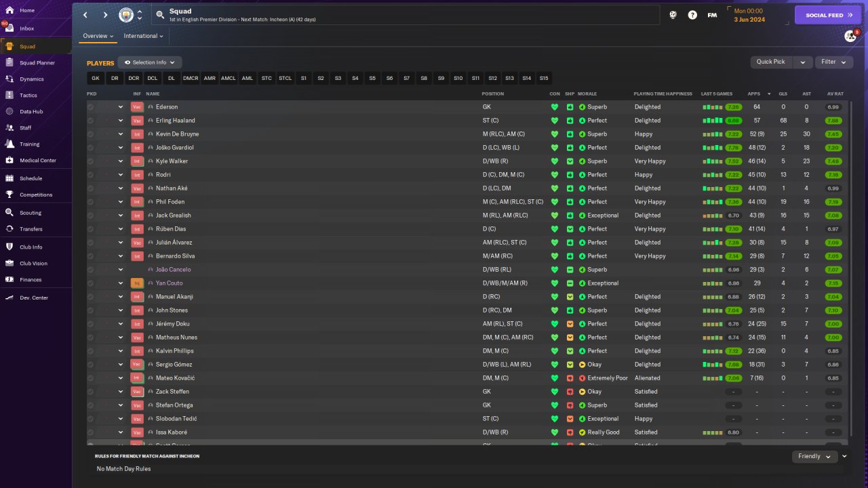Toggle the pick circle for Erling Haaland

coord(90,120)
